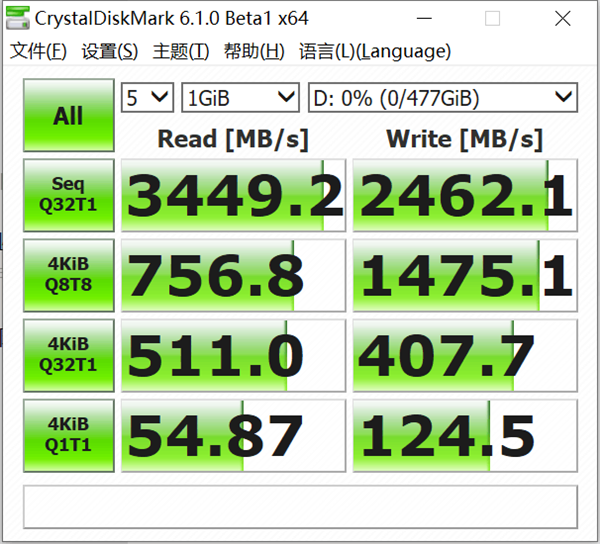Expand the 1GiB test size dropdown
The image size is (600, 544).
[240, 98]
